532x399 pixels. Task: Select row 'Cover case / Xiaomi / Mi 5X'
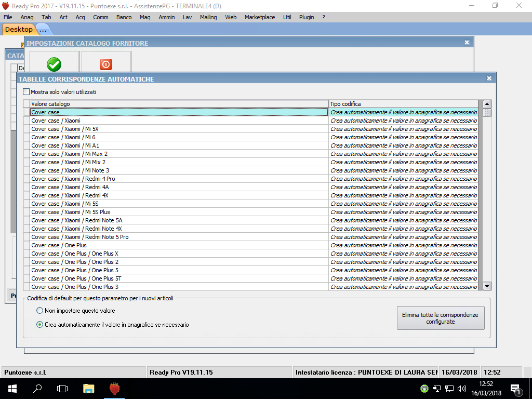pyautogui.click(x=179, y=129)
